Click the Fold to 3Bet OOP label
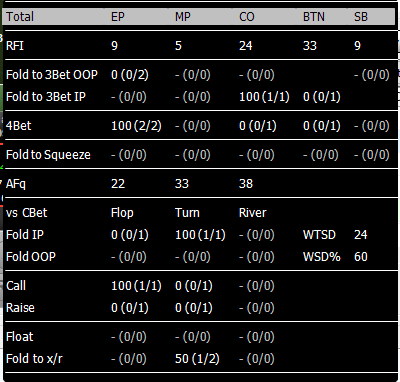The height and width of the screenshot is (382, 400). (x=52, y=75)
